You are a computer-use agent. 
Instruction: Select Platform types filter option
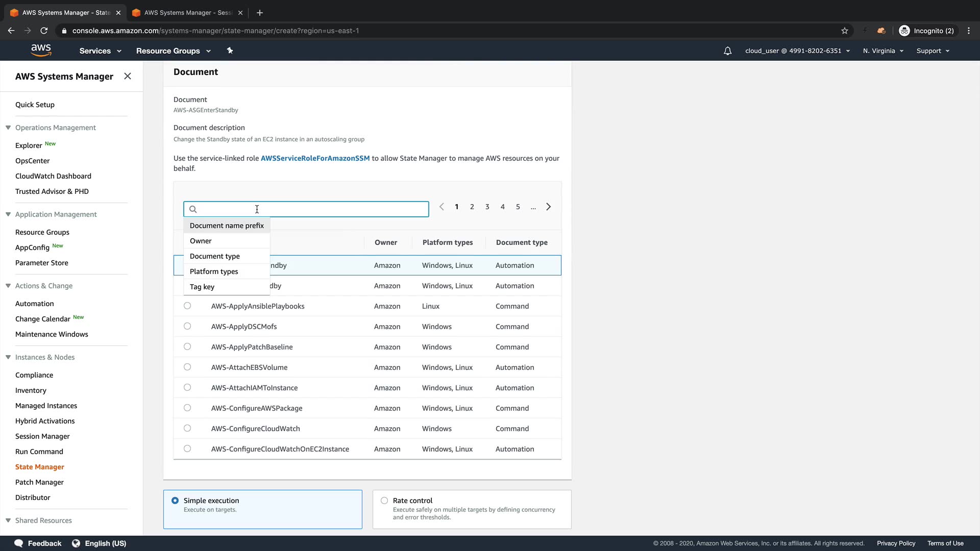pos(213,271)
